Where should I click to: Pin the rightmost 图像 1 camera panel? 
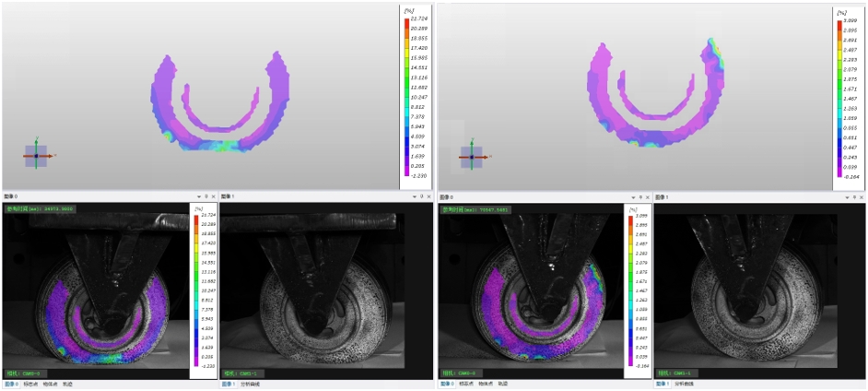pos(856,197)
